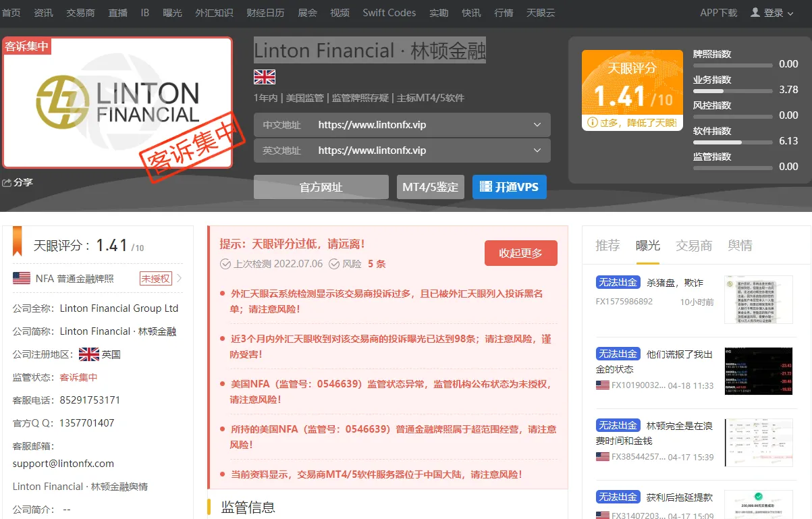
Task: Click the 业务指数 progress bar
Action: coord(733,91)
